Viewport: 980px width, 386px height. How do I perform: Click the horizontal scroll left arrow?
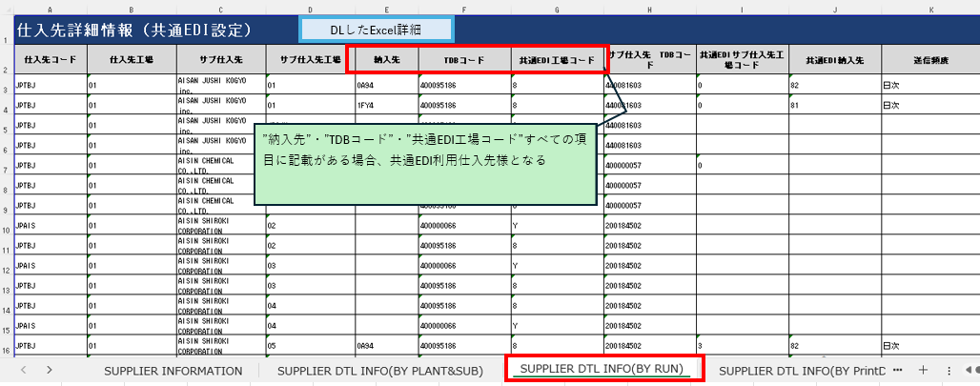tap(968, 369)
